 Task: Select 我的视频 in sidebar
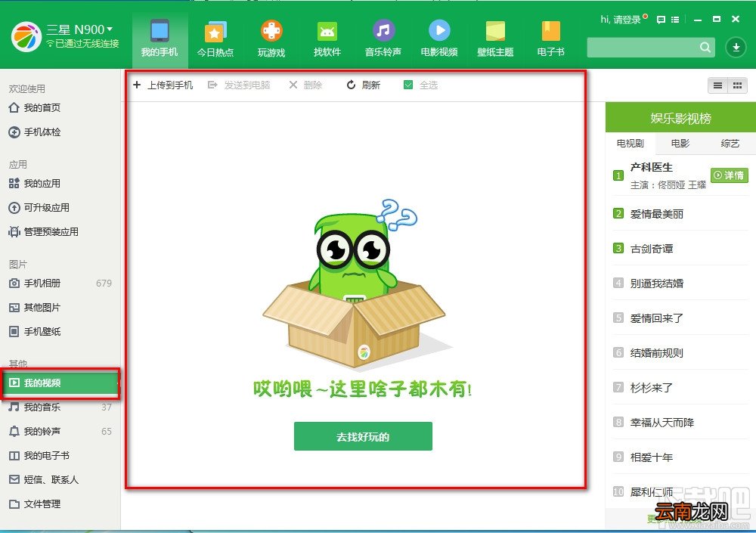[60, 383]
